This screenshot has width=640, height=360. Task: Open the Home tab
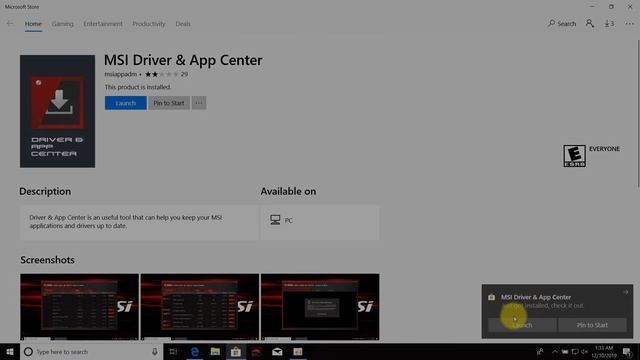[x=33, y=24]
